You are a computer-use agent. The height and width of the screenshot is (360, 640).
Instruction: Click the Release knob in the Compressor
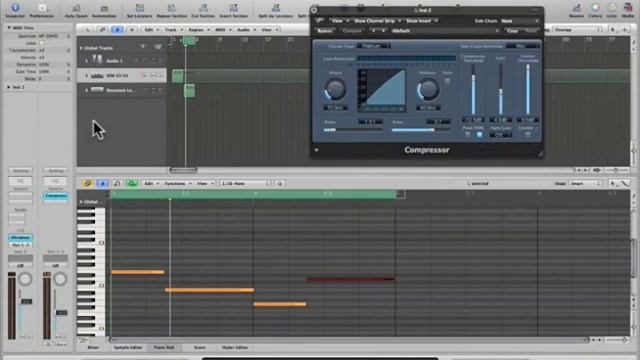point(428,89)
